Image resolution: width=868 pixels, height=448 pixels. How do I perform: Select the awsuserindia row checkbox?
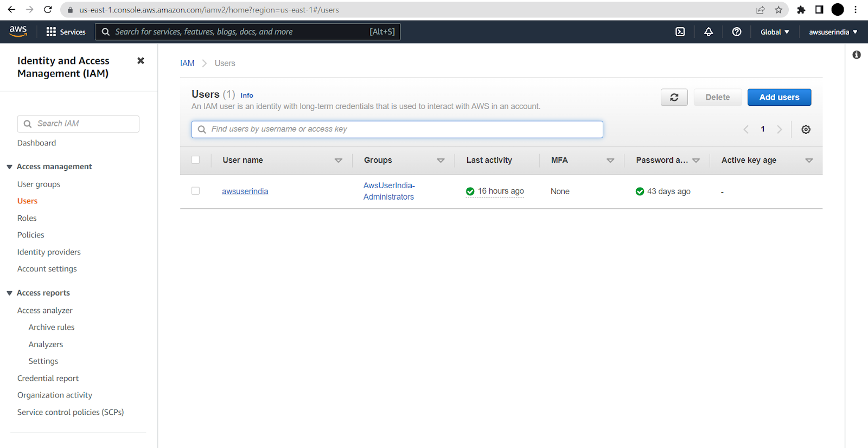click(196, 191)
